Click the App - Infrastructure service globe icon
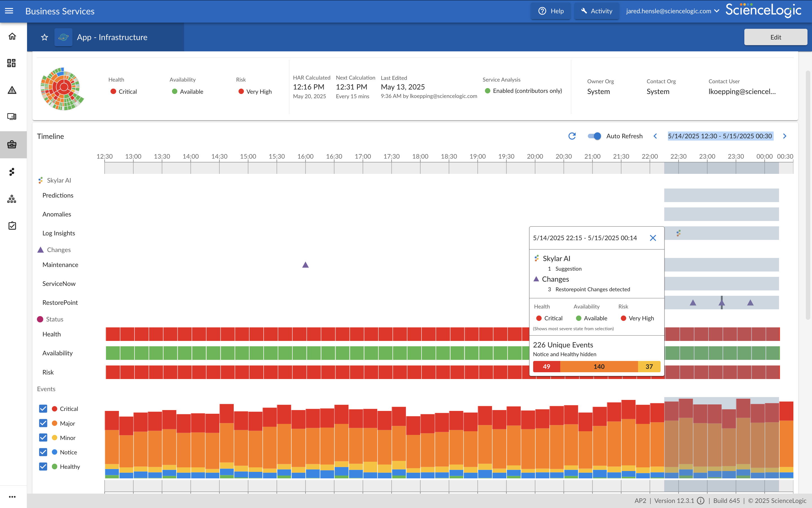 tap(63, 37)
